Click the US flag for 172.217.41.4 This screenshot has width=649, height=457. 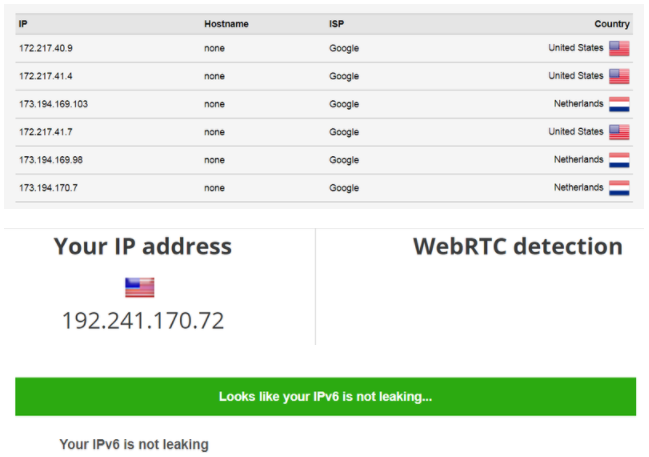click(619, 76)
